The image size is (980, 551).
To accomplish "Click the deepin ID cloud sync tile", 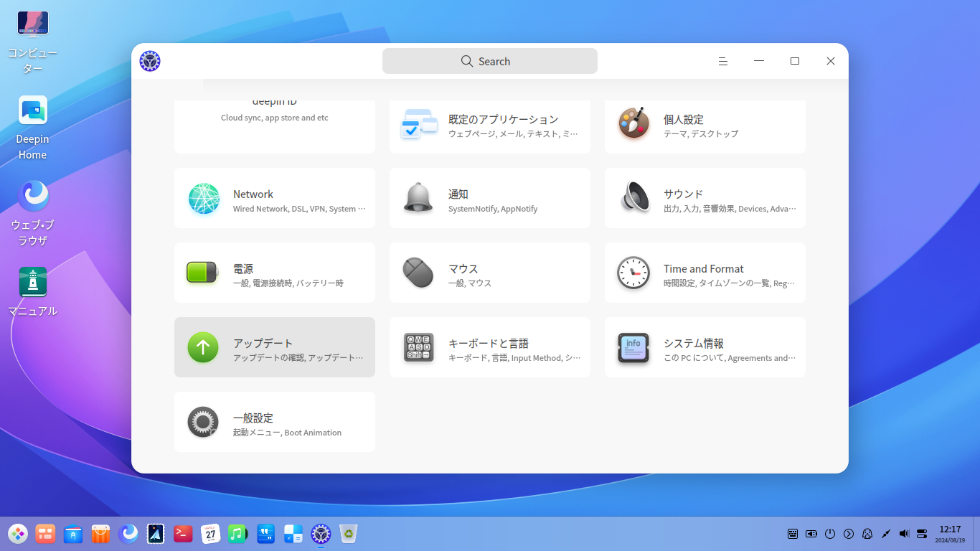I will point(274,122).
